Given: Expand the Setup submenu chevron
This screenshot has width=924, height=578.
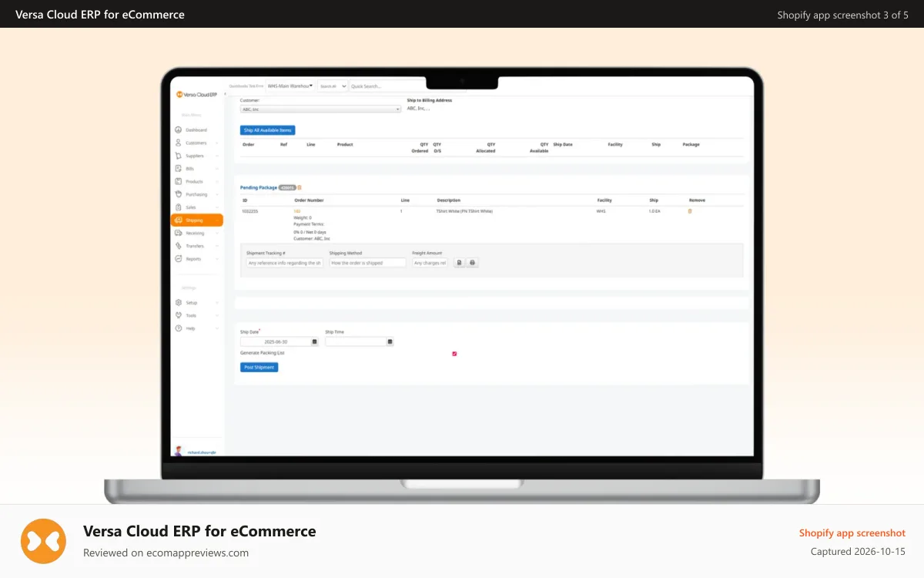Looking at the screenshot, I should (217, 303).
